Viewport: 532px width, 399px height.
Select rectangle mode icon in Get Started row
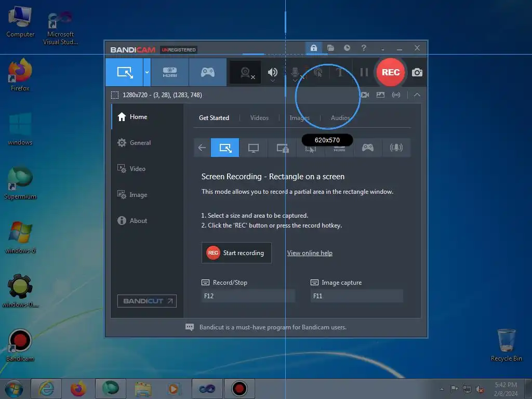click(x=225, y=148)
